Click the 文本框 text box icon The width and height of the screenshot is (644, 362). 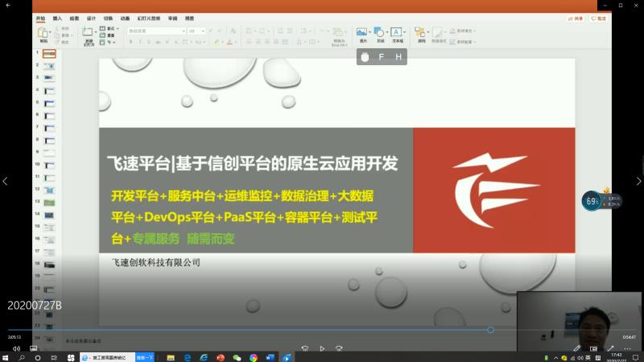(x=397, y=35)
